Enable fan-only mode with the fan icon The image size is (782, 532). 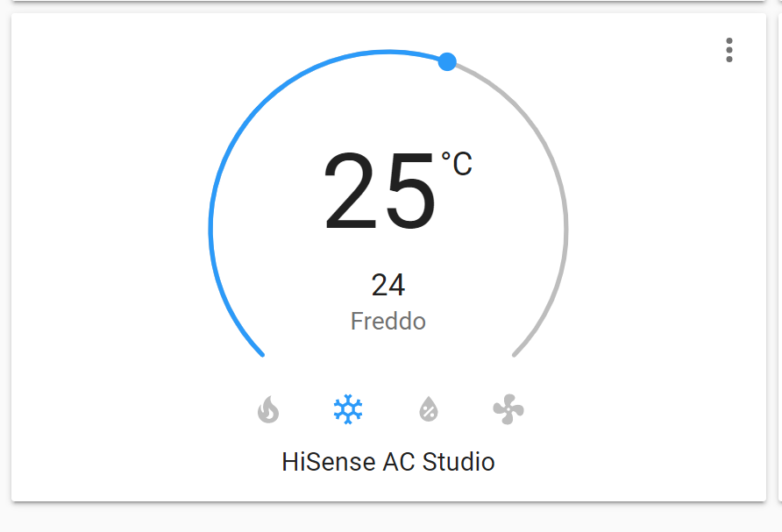pos(507,408)
